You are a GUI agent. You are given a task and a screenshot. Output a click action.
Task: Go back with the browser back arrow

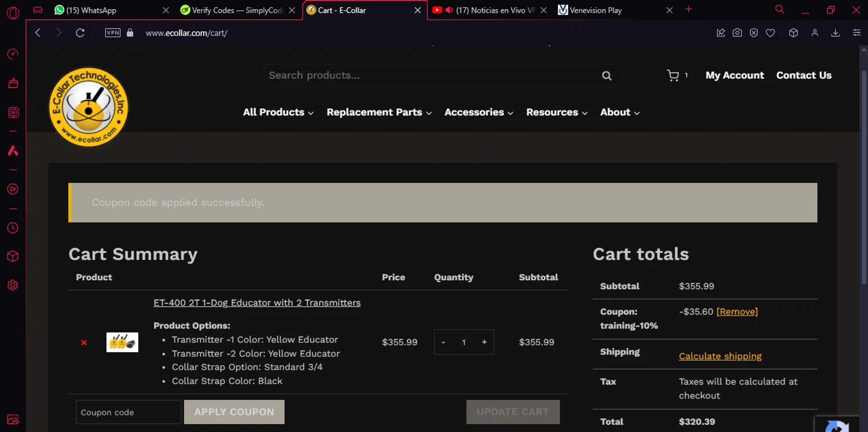pos(38,33)
